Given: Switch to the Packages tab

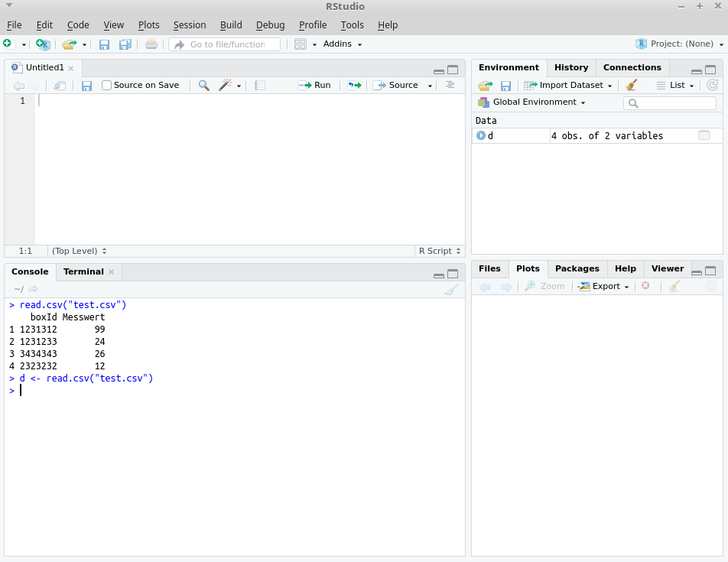Looking at the screenshot, I should (x=577, y=268).
